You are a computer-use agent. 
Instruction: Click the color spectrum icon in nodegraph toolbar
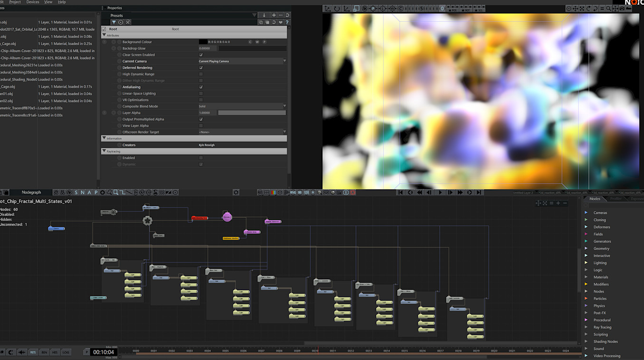click(273, 193)
